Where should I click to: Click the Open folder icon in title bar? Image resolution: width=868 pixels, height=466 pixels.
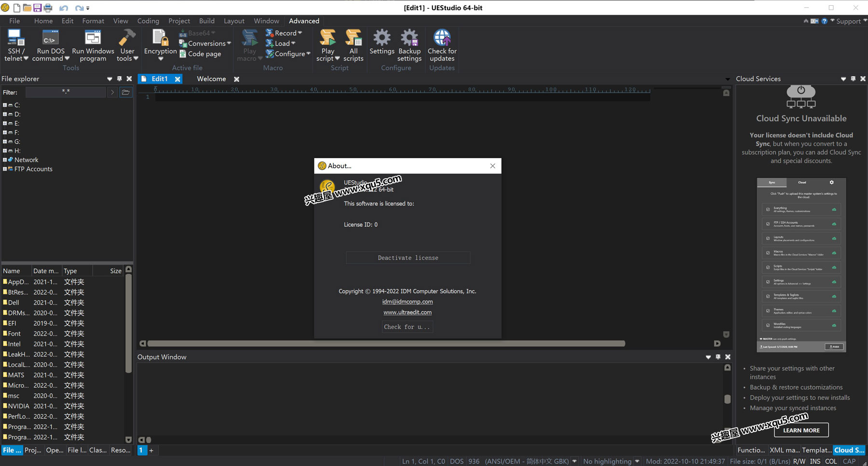[27, 8]
